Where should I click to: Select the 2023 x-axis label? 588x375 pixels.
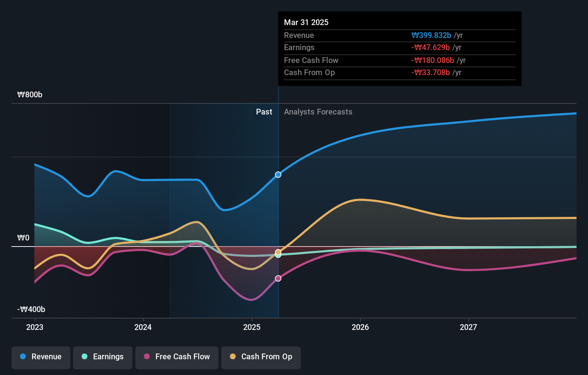tap(35, 327)
